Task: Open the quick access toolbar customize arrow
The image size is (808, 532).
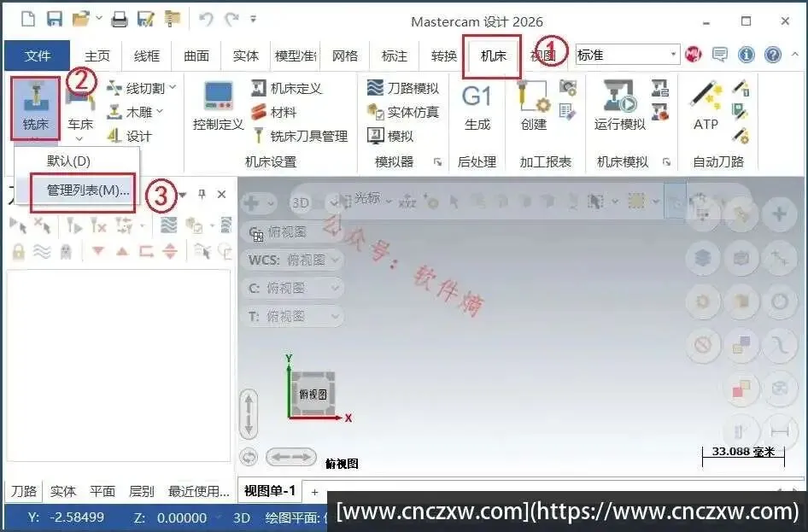Action: tap(253, 20)
